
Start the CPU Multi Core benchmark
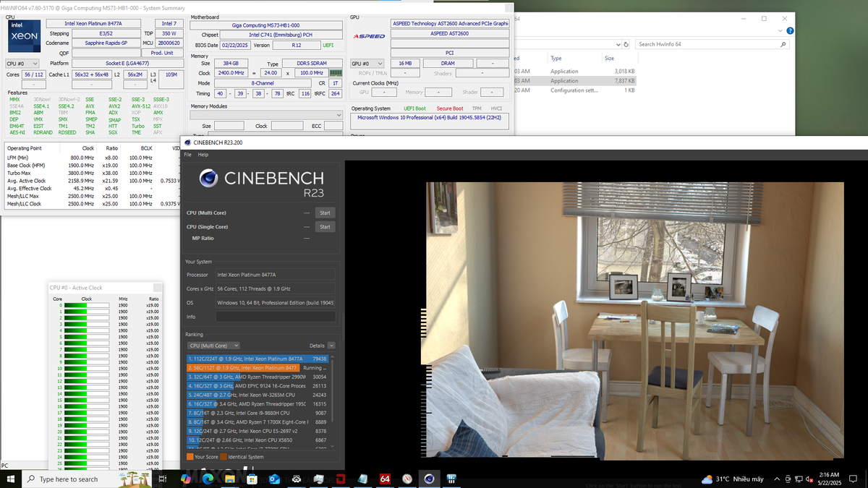point(325,212)
